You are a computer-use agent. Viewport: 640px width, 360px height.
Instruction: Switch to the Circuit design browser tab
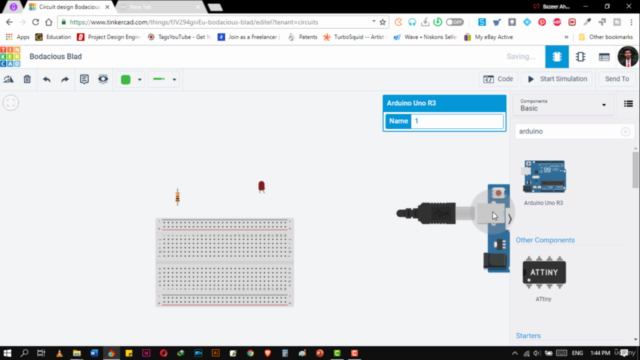[x=69, y=7]
